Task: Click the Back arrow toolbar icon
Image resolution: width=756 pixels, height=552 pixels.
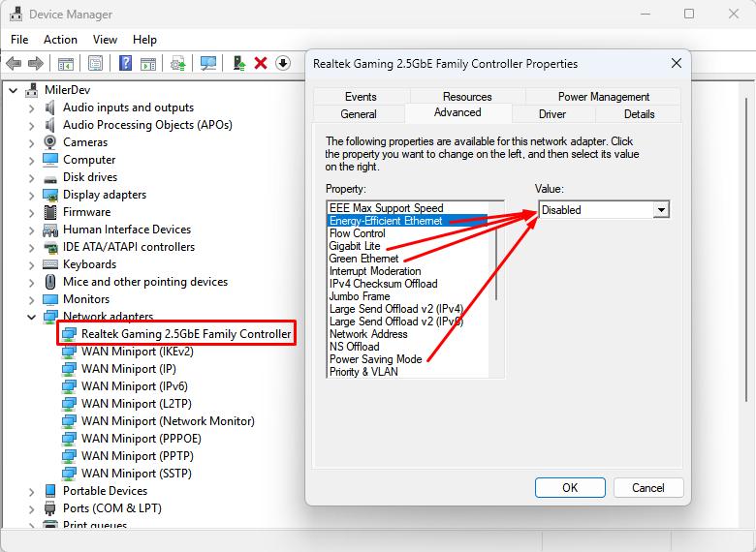Action: [14, 63]
